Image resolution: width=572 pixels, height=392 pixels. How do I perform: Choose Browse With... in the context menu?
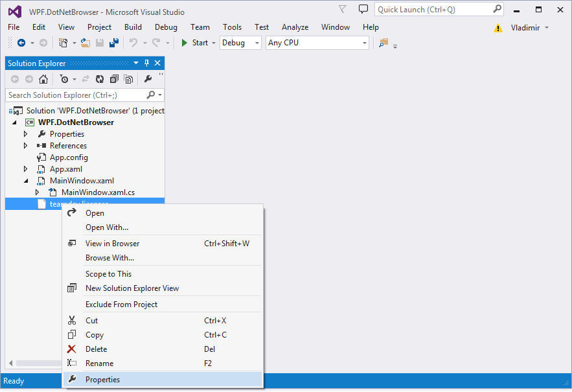163,258
